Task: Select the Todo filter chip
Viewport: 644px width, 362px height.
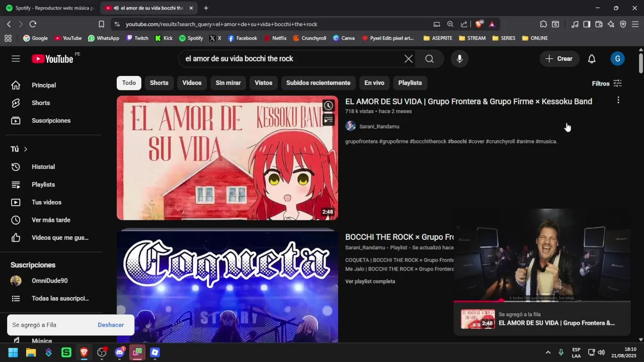Action: (129, 83)
